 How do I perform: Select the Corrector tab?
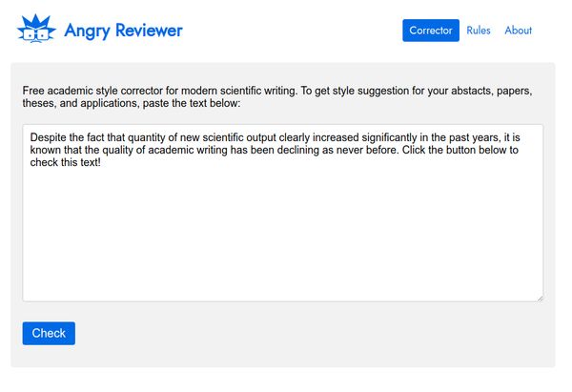(431, 31)
